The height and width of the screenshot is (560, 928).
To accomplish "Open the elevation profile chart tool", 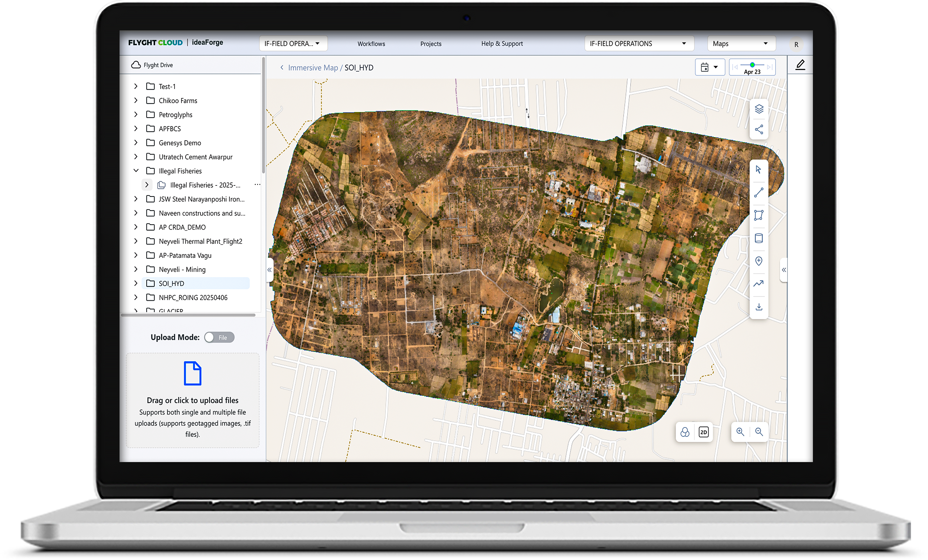I will pos(758,284).
